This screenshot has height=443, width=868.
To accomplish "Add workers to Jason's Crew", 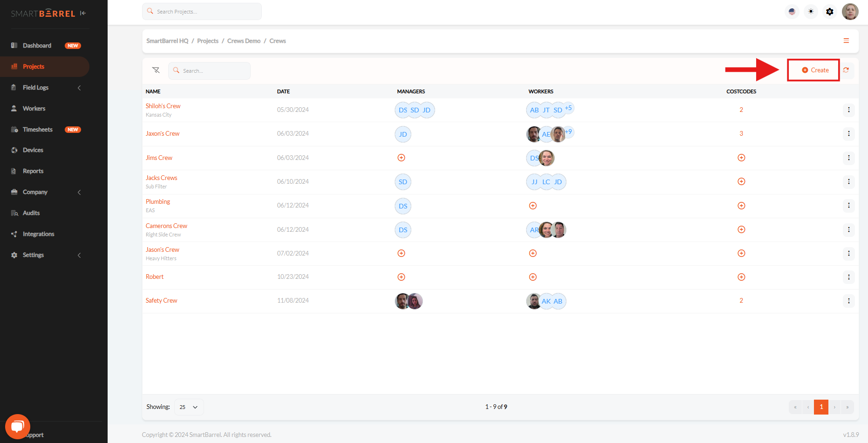I will [x=533, y=253].
